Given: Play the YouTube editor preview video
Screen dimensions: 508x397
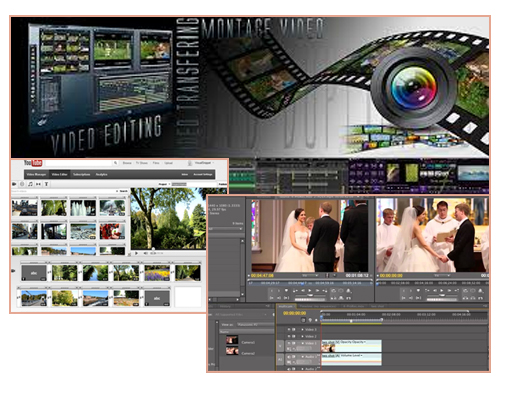Looking at the screenshot, I should (137, 253).
